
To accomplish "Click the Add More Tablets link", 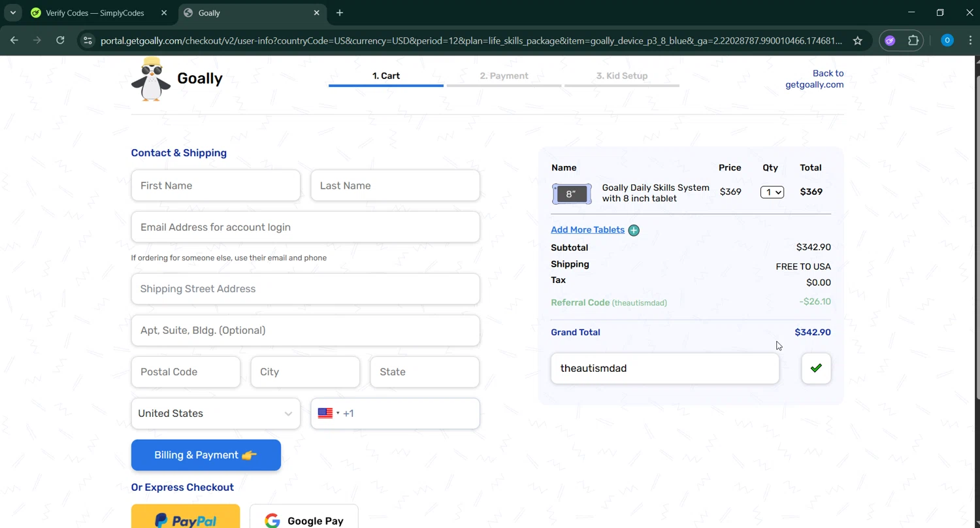I will (x=587, y=230).
